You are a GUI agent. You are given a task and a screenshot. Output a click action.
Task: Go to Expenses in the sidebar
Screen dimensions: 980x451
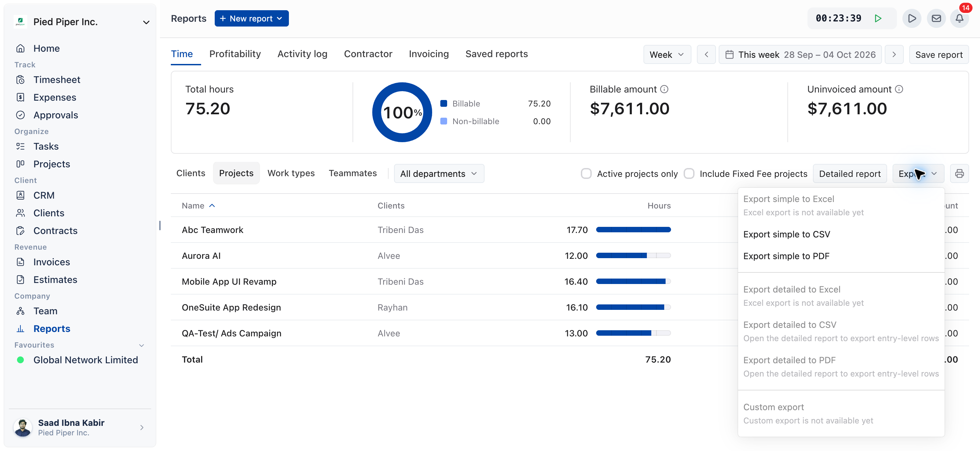[54, 97]
